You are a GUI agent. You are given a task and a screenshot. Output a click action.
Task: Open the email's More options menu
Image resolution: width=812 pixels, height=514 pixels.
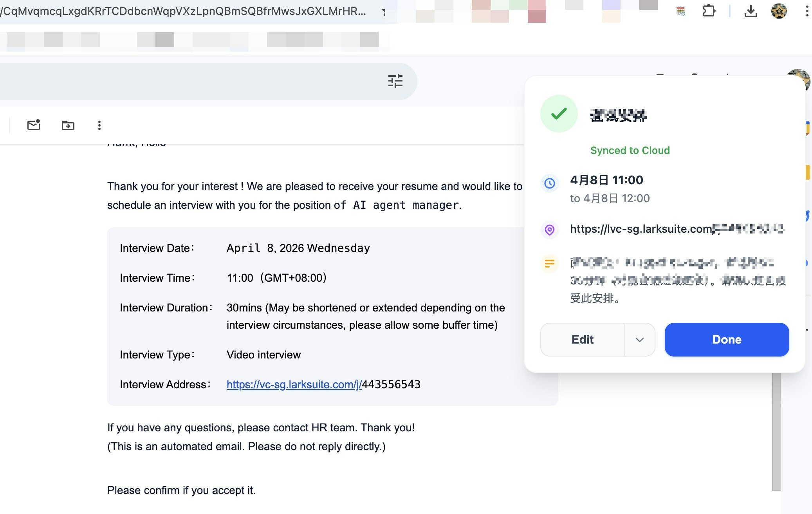pyautogui.click(x=99, y=125)
